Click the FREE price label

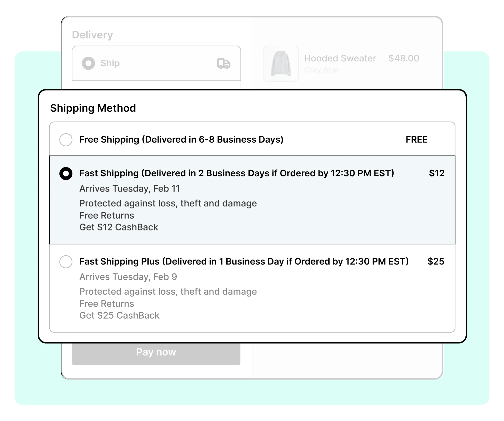[x=416, y=140]
